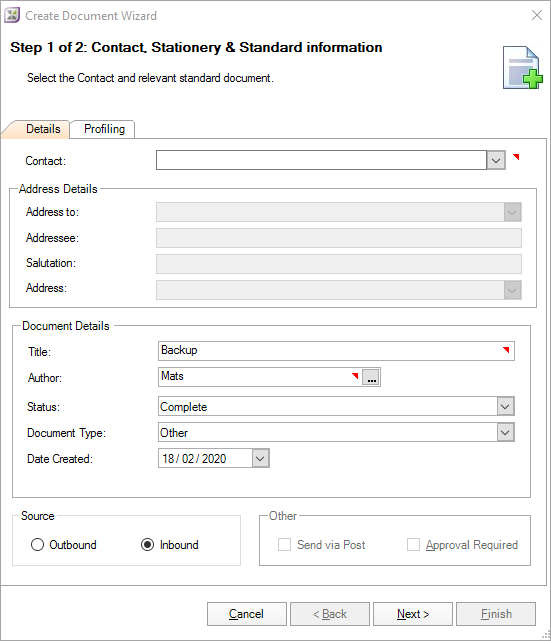Tick the Send via Post checkbox
The image size is (551, 641).
284,545
